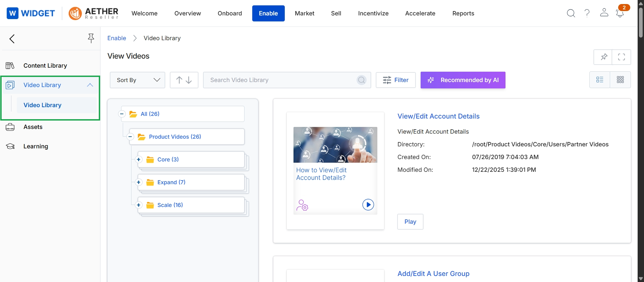644x282 pixels.
Task: Expand the Core (3) folder node
Action: coord(139,159)
